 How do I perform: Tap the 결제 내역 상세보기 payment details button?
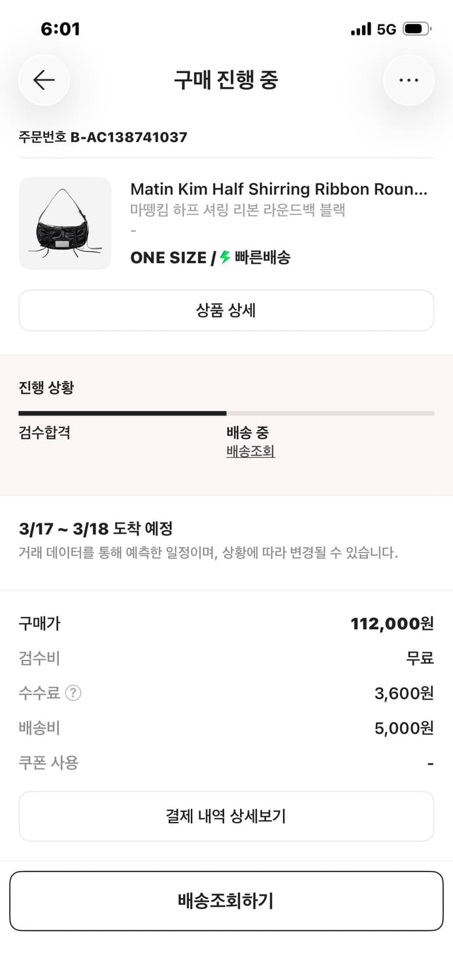tap(226, 815)
